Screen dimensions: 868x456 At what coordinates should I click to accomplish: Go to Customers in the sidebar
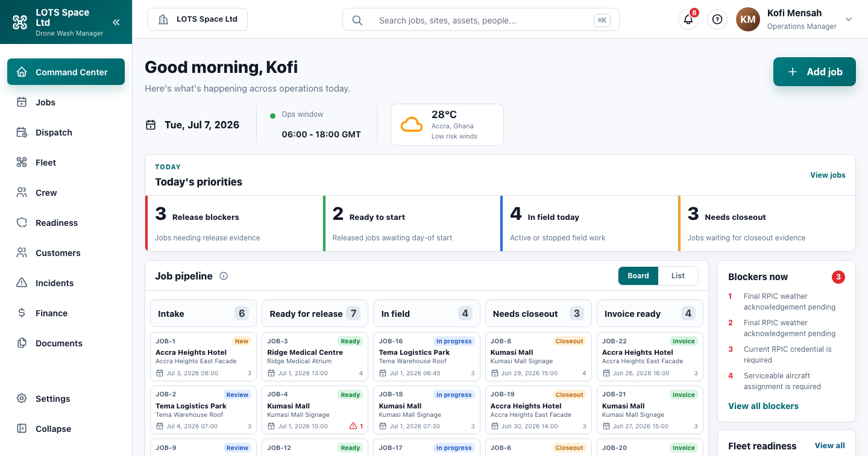pos(66,253)
